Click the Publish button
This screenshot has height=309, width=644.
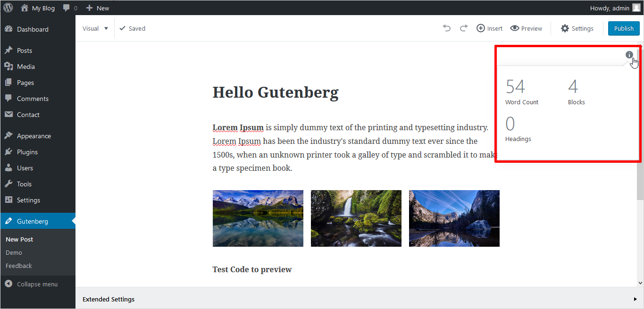tap(624, 28)
